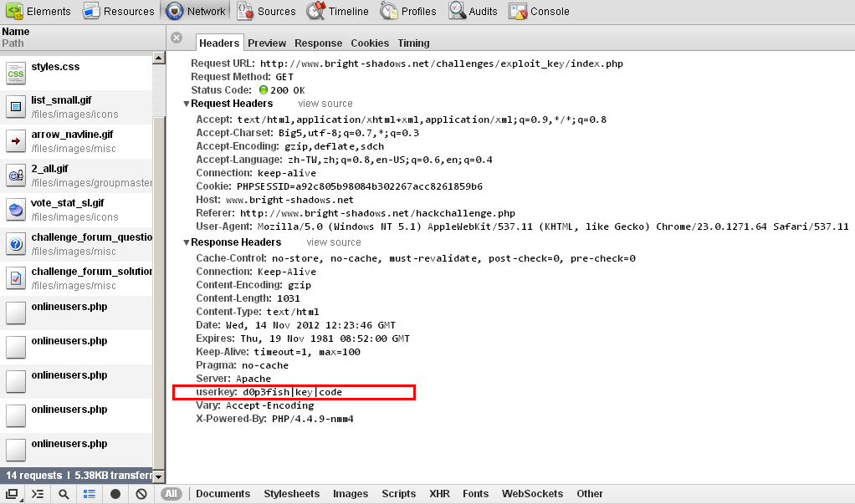Toggle the Scripts resource filter

pos(398,494)
